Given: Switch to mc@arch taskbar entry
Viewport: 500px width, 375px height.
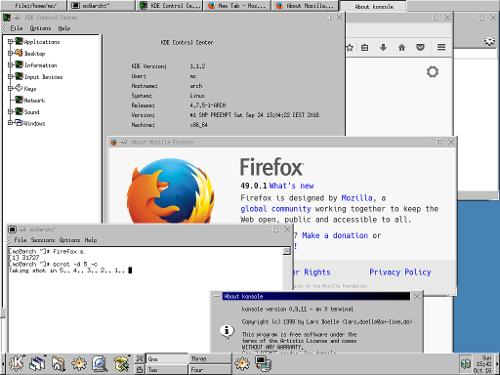Looking at the screenshot, I should coord(101,6).
